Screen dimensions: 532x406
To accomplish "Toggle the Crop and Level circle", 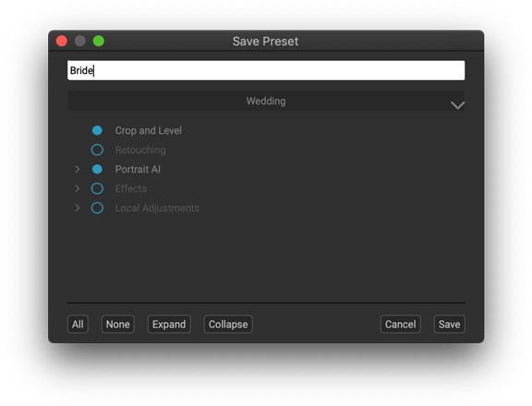I will pyautogui.click(x=97, y=130).
